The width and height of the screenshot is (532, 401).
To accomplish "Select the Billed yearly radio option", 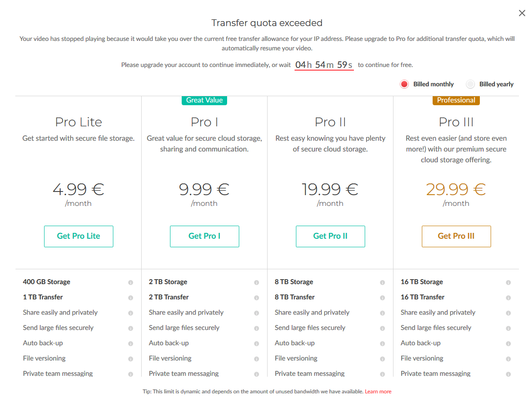I will [x=470, y=84].
